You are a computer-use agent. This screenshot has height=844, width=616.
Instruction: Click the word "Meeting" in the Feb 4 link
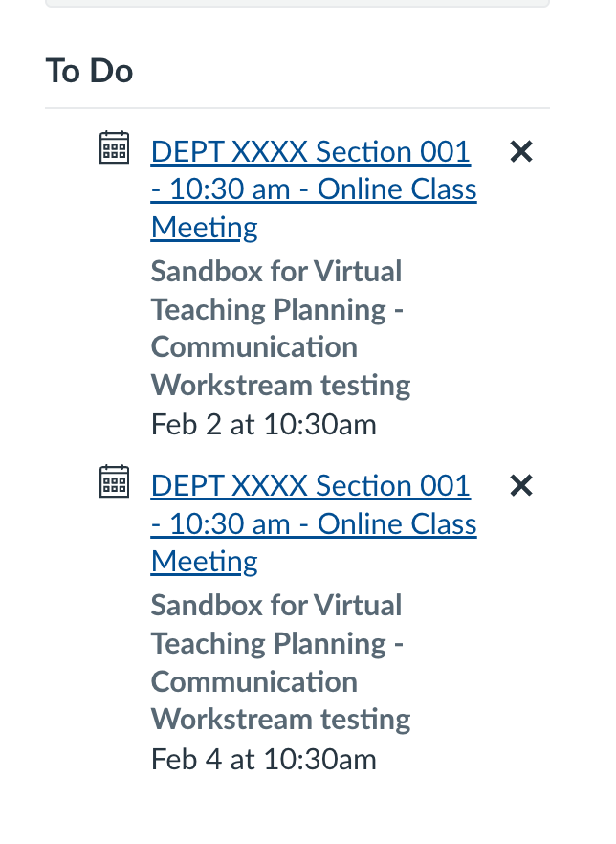point(204,562)
